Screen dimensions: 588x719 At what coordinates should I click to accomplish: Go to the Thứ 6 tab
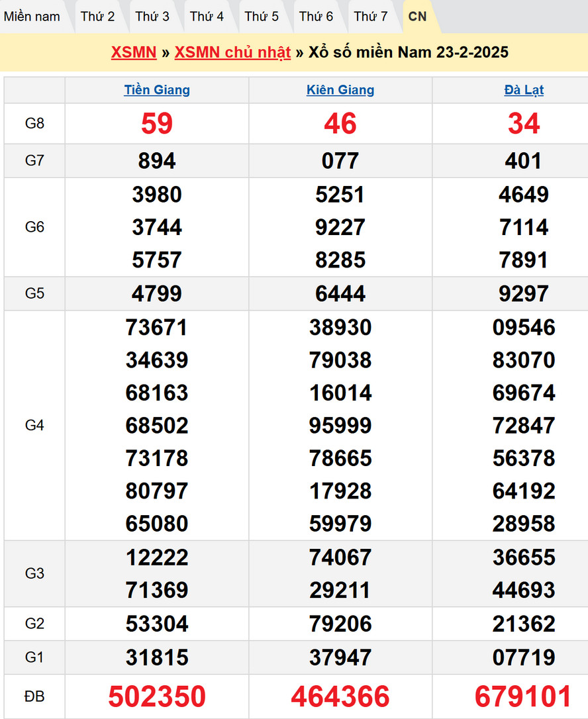(316, 17)
